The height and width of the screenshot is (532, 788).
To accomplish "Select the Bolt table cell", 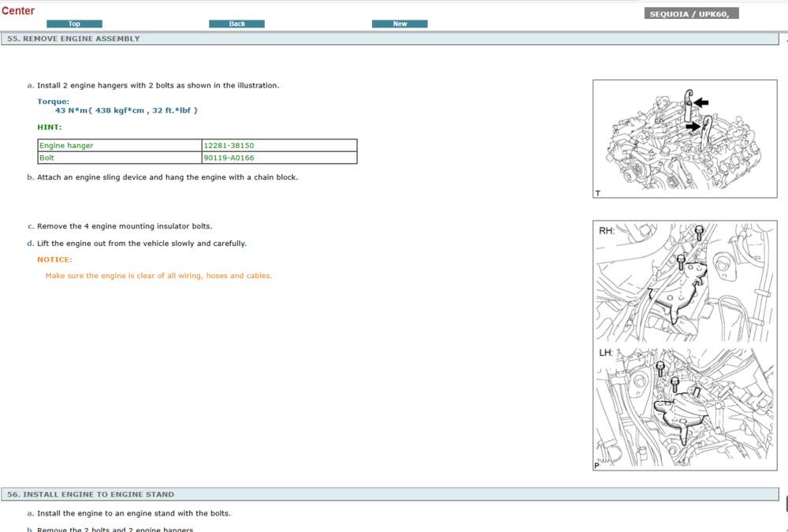I will point(47,158).
